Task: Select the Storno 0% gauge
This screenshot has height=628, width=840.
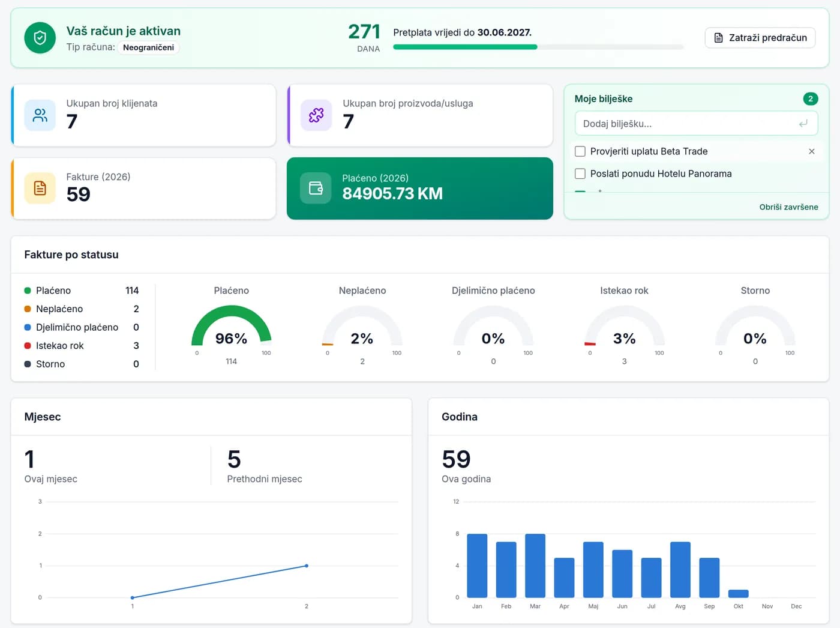Action: click(755, 326)
